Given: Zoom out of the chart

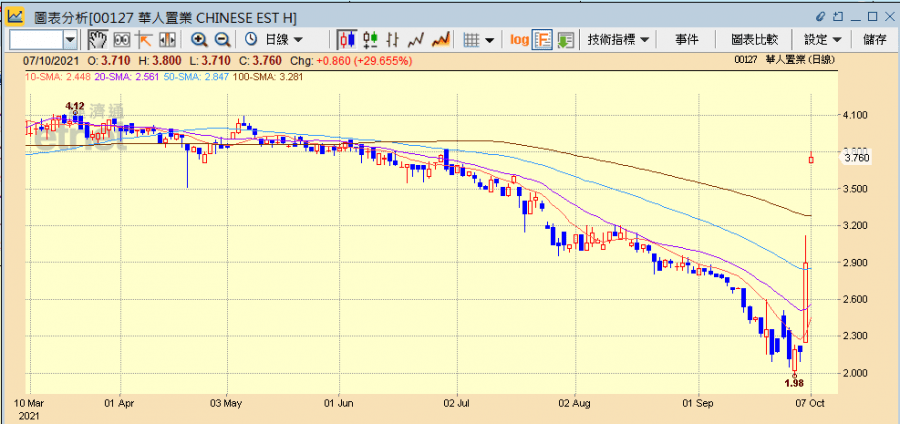Looking at the screenshot, I should click(x=222, y=39).
